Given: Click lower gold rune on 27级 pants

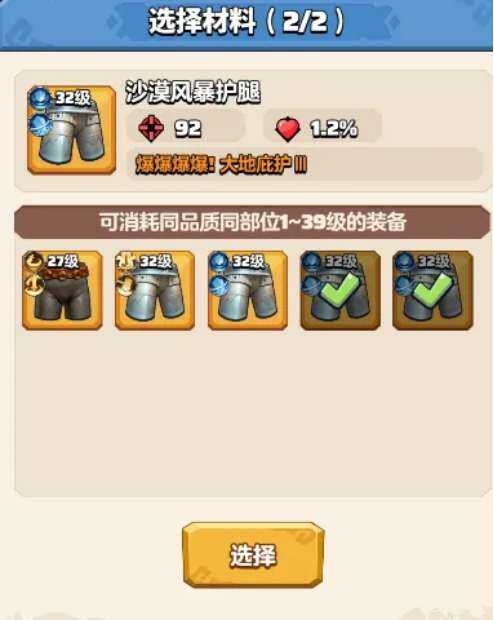Looking at the screenshot, I should 34,285.
